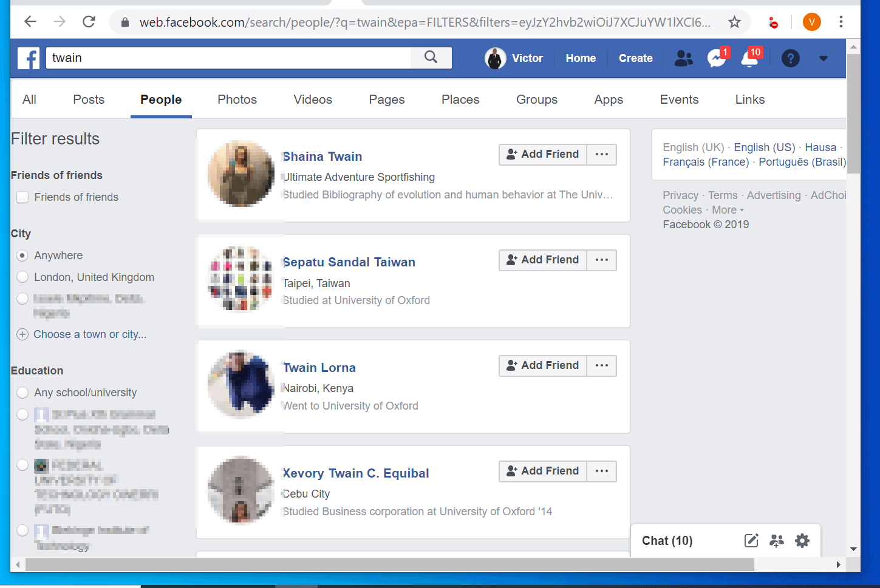Open the Photos tab
Screen dimensions: 880x588
pos(237,100)
